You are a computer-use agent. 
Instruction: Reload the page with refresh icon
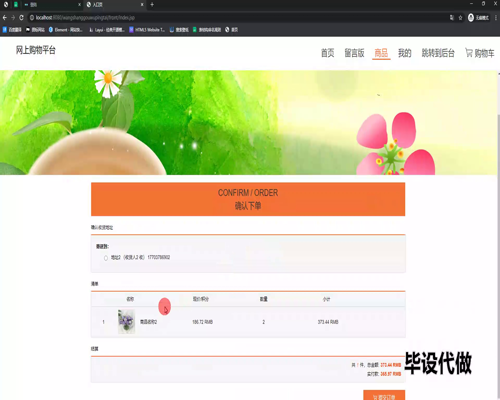tap(21, 17)
